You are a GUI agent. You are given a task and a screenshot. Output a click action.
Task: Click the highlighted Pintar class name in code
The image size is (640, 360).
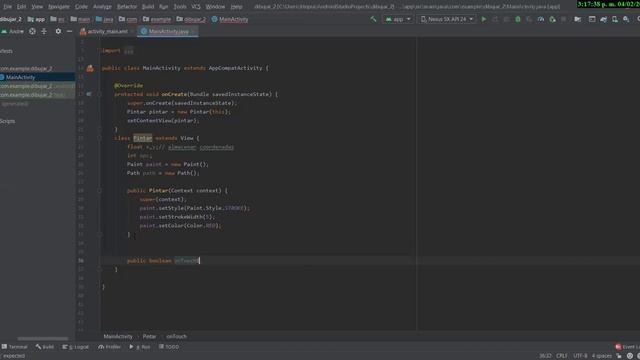pos(142,138)
